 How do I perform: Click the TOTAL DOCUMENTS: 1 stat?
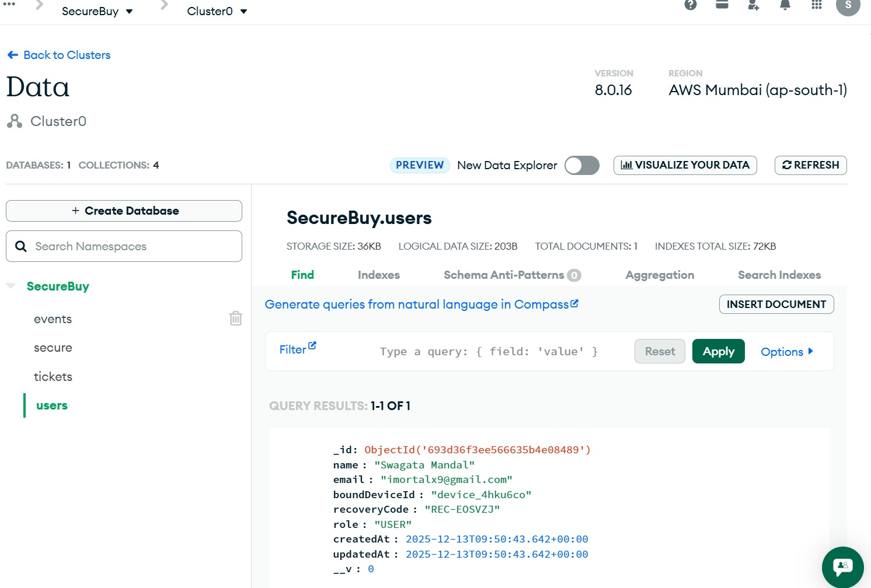point(586,246)
